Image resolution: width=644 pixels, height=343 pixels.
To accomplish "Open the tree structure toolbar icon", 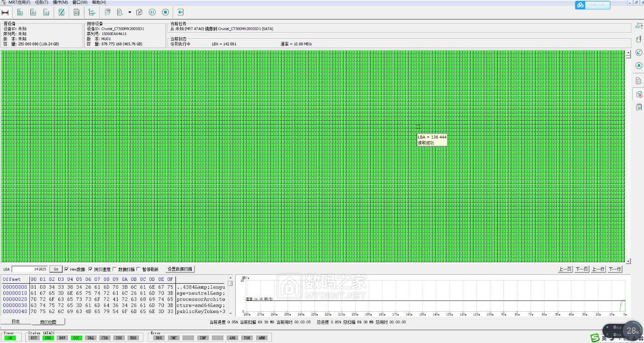I will (x=91, y=12).
